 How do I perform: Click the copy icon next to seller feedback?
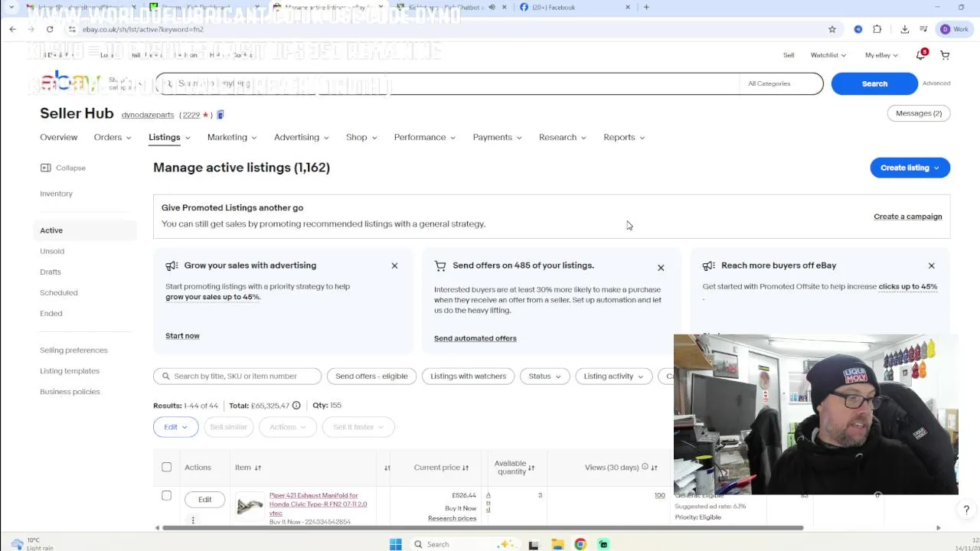click(x=220, y=115)
